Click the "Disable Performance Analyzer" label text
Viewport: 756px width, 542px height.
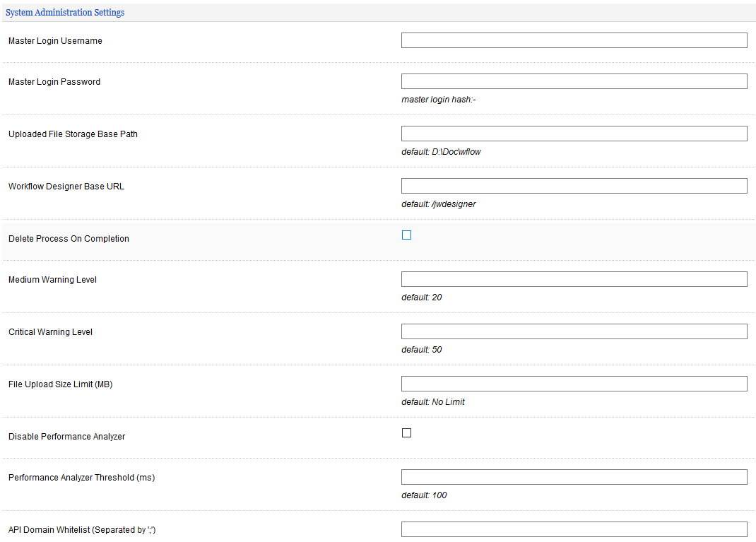pos(66,437)
